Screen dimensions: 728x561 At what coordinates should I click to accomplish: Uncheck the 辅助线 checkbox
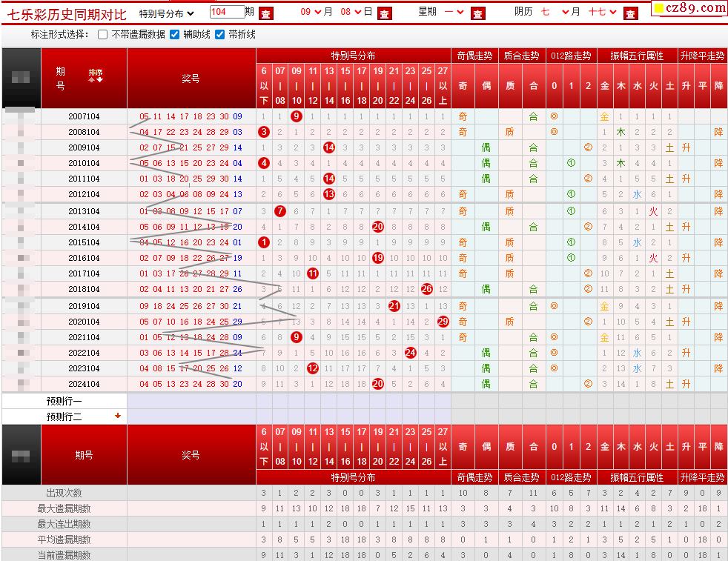click(174, 35)
